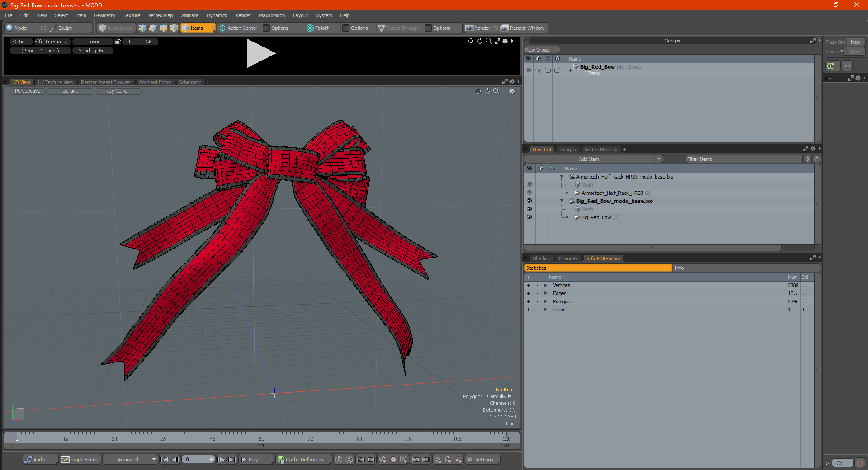
Task: Toggle Auto Select tool
Action: (x=116, y=28)
